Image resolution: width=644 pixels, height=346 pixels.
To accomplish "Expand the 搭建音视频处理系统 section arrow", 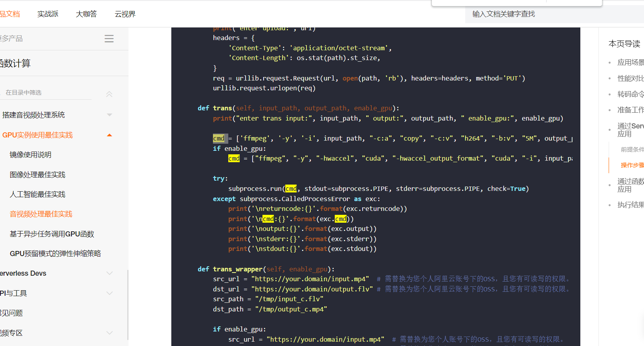I will tap(110, 115).
